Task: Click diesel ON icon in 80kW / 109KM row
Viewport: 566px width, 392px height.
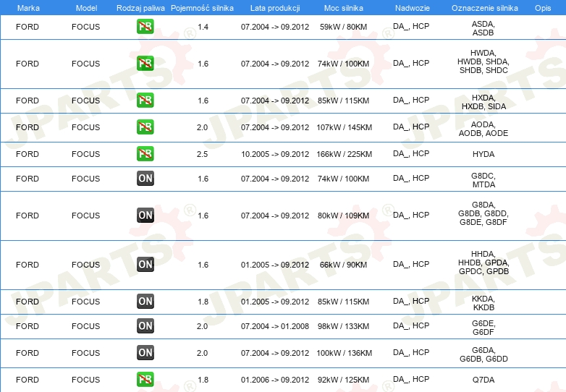Action: (145, 216)
